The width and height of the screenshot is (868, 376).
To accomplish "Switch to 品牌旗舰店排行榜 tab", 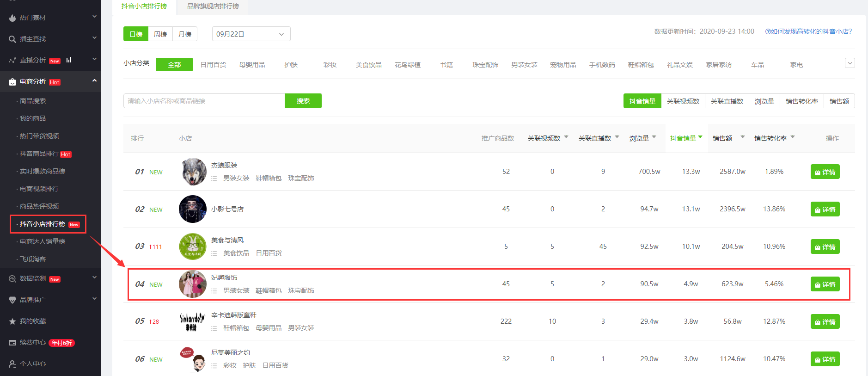I will (213, 6).
